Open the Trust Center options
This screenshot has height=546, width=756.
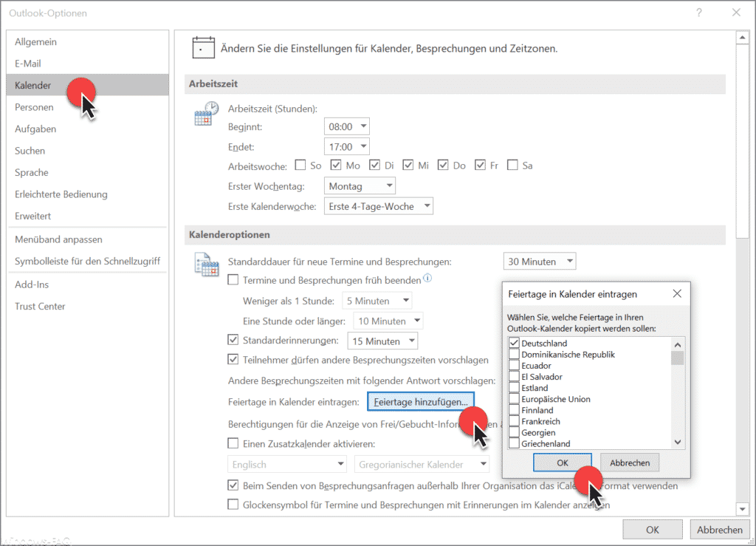tap(88, 306)
